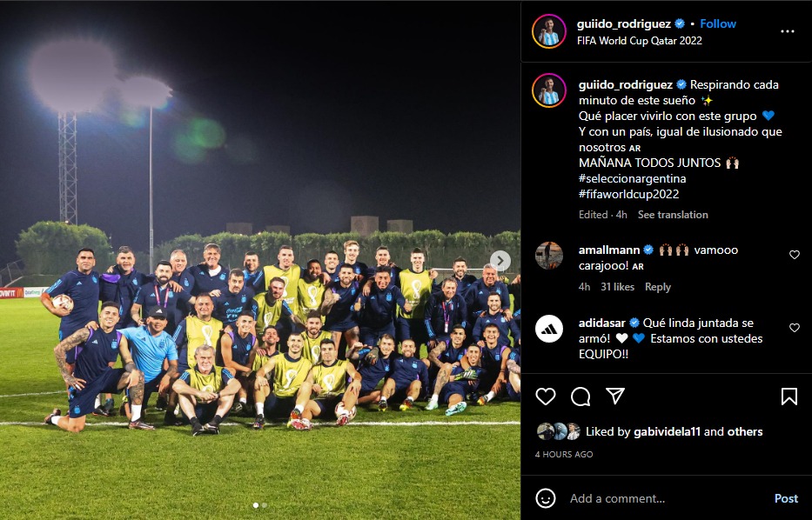Reply to amallmann's comment
Screen dimensions: 812x520
point(658,287)
